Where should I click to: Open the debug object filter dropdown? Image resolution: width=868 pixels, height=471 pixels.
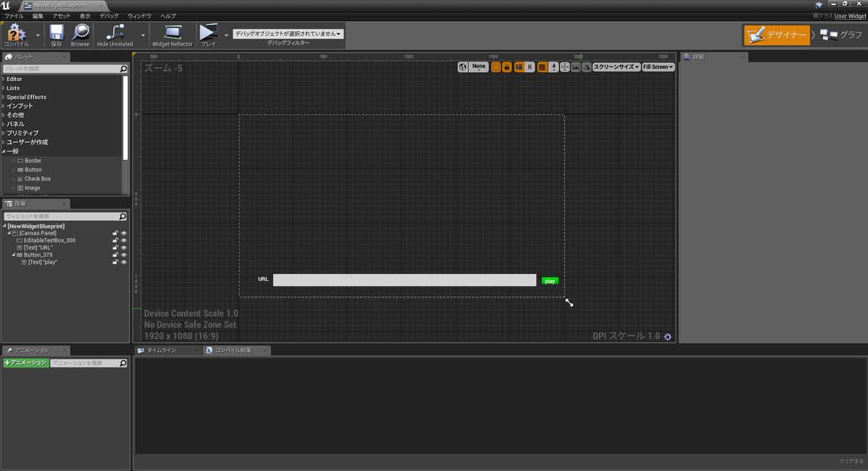(x=288, y=33)
